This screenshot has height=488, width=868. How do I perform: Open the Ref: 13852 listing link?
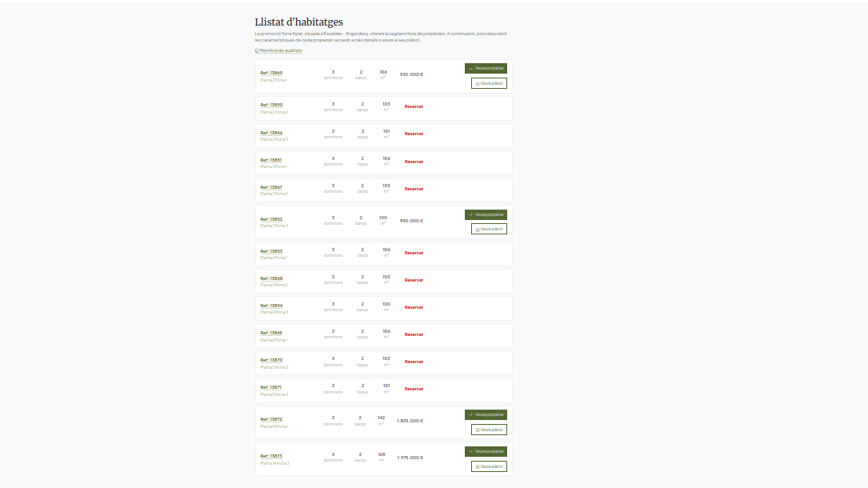271,219
